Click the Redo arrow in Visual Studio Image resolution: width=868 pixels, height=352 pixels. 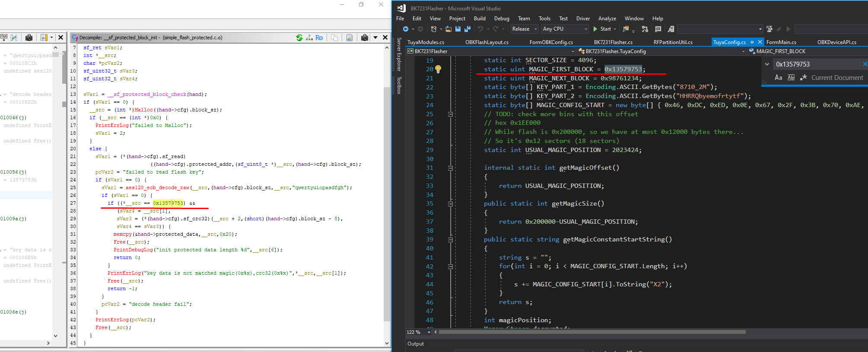point(496,29)
